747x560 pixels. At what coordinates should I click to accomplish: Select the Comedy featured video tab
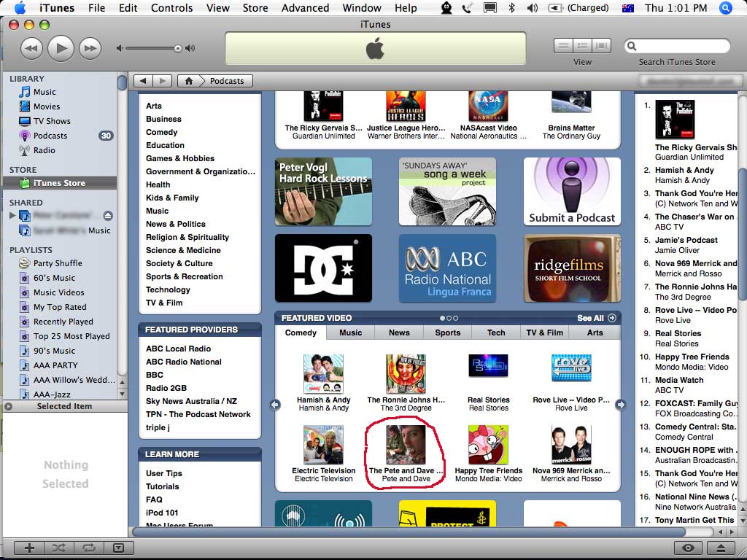(x=301, y=332)
